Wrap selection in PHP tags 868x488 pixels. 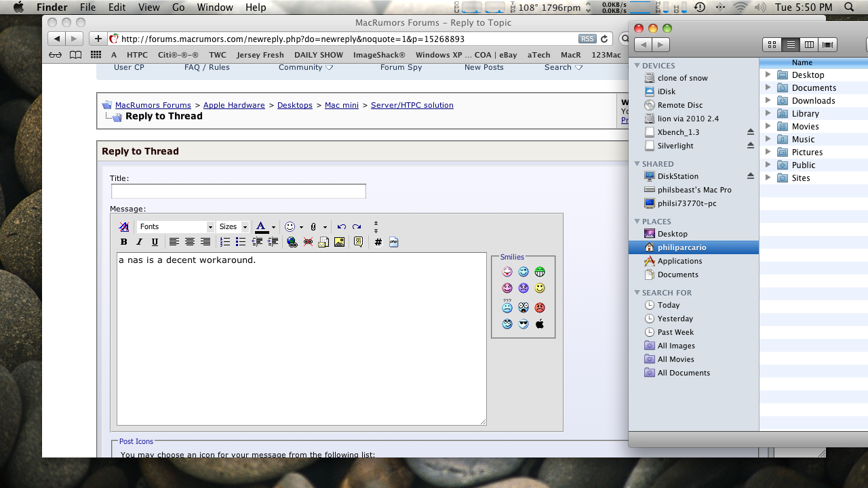point(393,242)
